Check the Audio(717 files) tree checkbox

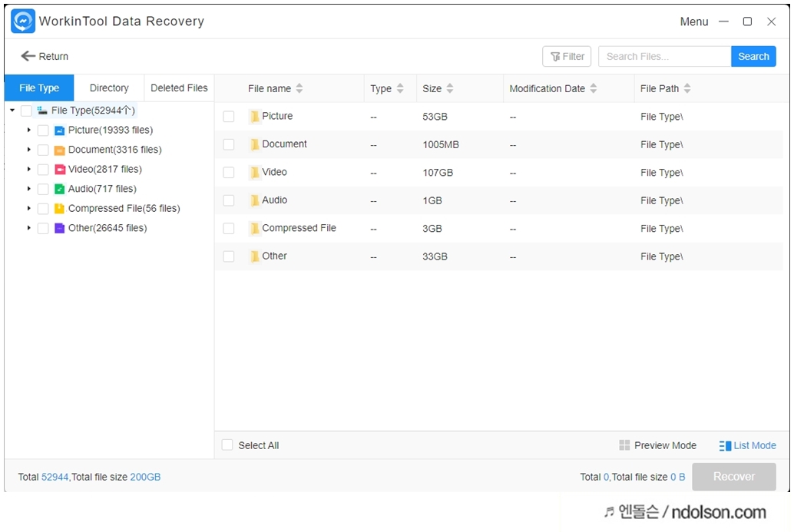(x=43, y=190)
